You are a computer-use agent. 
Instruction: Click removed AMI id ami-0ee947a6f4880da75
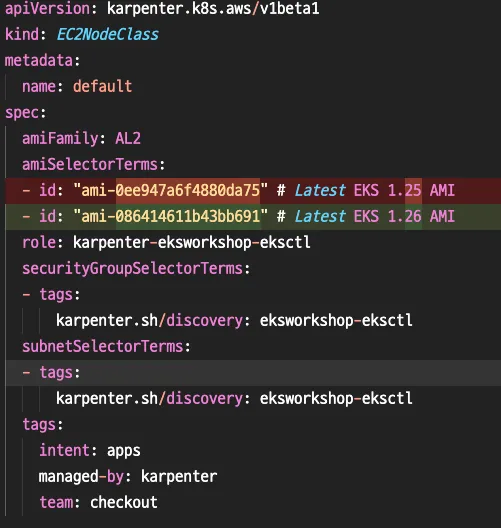[171, 190]
